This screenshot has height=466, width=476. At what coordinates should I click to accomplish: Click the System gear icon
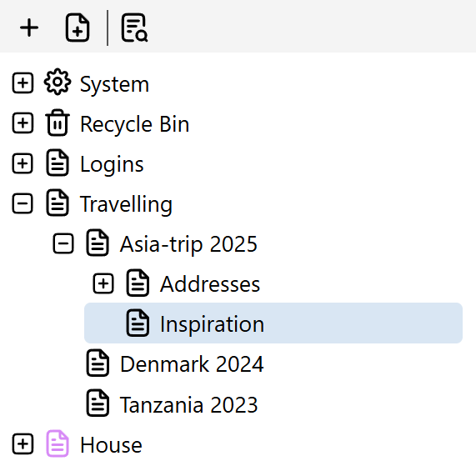click(x=58, y=82)
